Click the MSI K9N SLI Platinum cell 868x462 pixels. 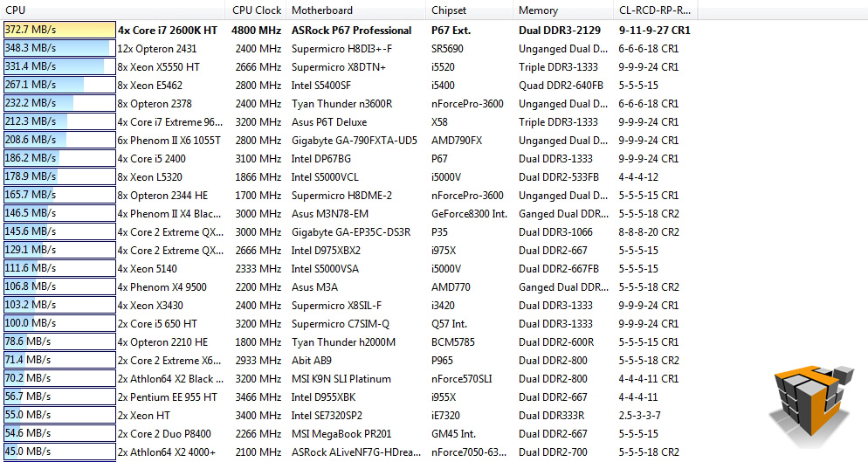(341, 379)
